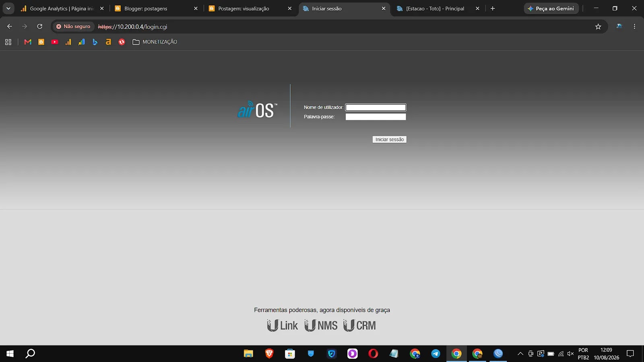This screenshot has width=644, height=362.
Task: Open the red circular arrows bookmark
Action: click(122, 42)
